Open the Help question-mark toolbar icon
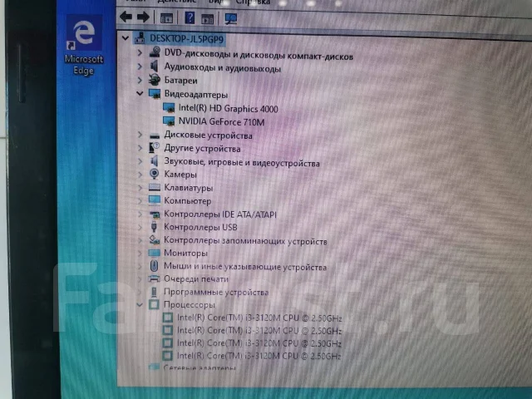 point(190,17)
